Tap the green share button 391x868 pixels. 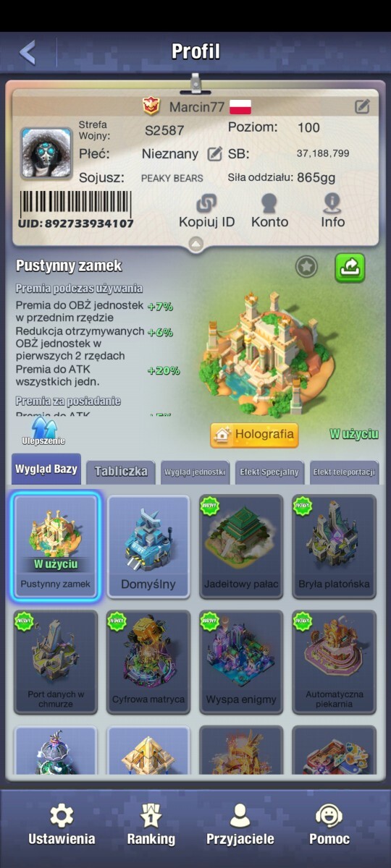(350, 268)
